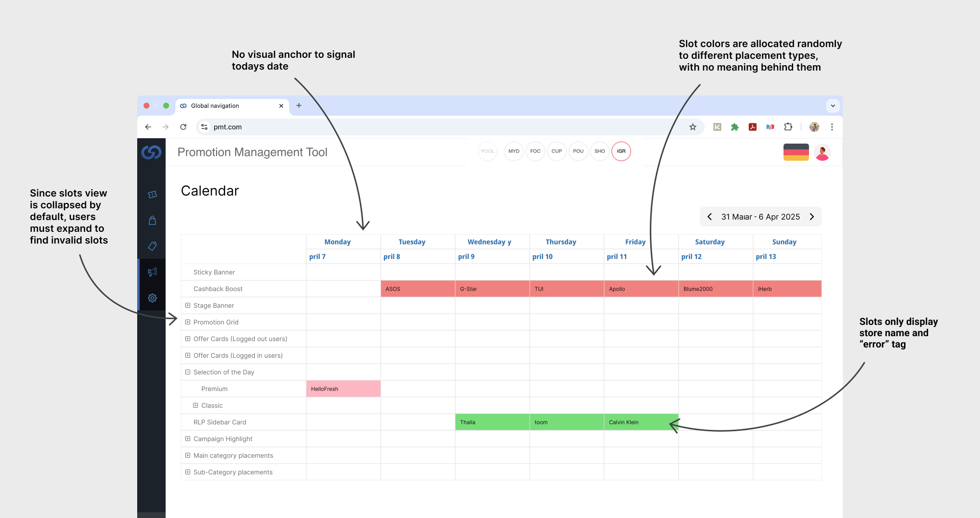This screenshot has height=518, width=980.
Task: Expand the Classic sub-row
Action: click(196, 405)
